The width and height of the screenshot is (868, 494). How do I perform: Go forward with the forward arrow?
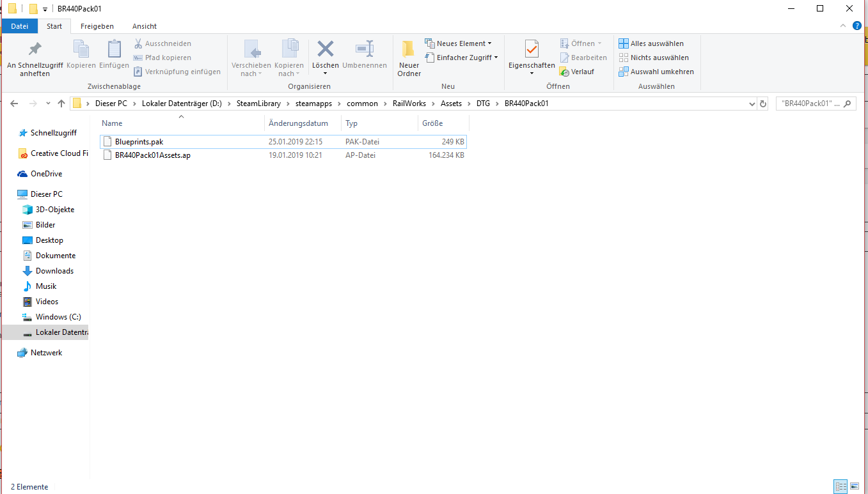pyautogui.click(x=33, y=104)
